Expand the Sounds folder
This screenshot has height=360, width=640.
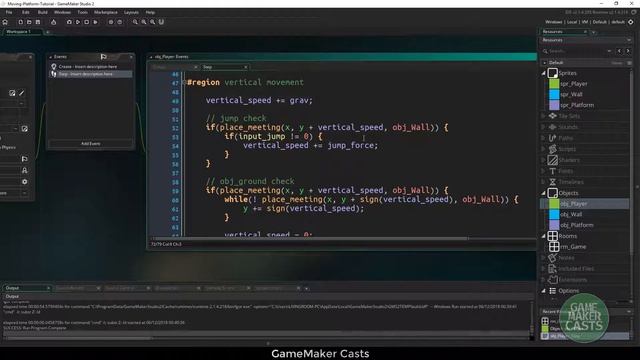[544, 127]
